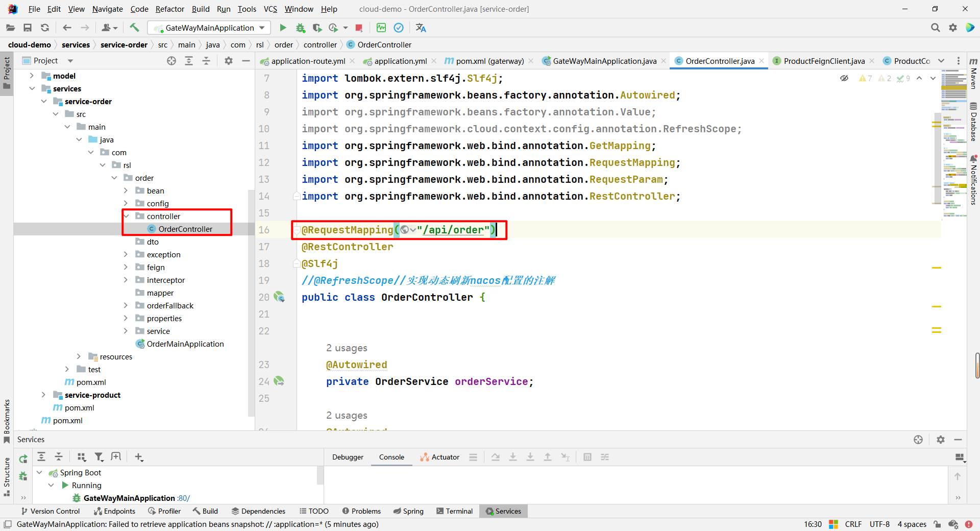
Task: Expand all nodes in Project panel
Action: point(189,61)
